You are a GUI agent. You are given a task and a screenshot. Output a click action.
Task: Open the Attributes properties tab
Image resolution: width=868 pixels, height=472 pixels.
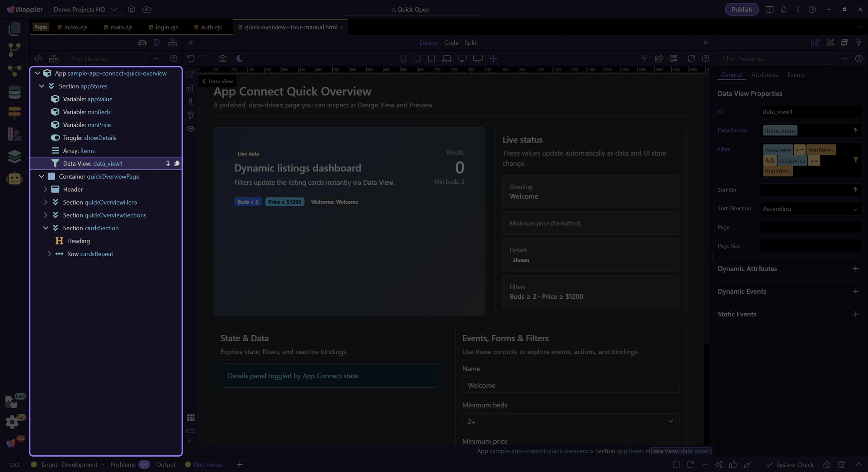tap(764, 75)
